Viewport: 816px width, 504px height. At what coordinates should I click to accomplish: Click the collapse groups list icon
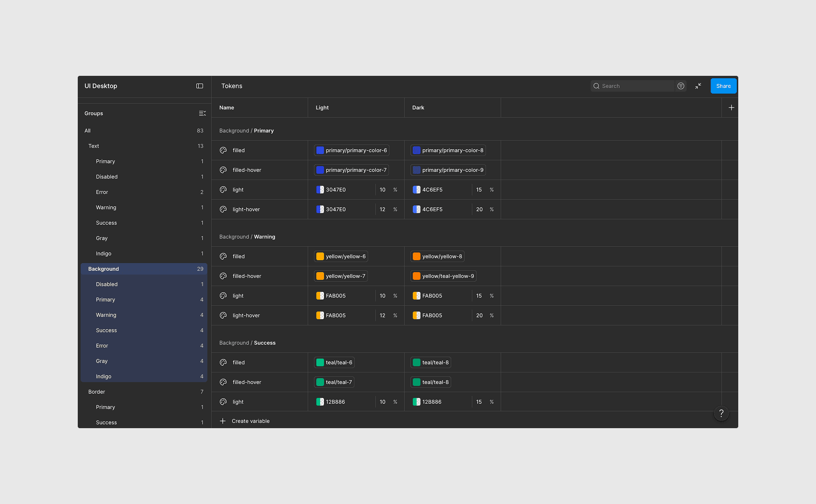(x=203, y=113)
